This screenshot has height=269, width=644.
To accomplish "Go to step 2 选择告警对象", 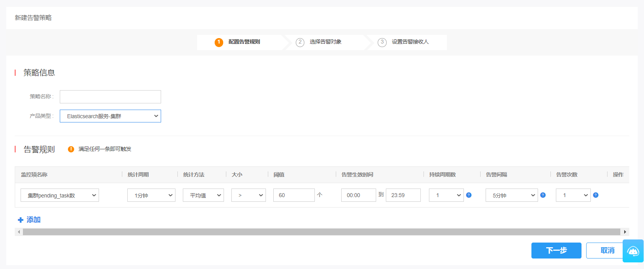I will pyautogui.click(x=325, y=42).
